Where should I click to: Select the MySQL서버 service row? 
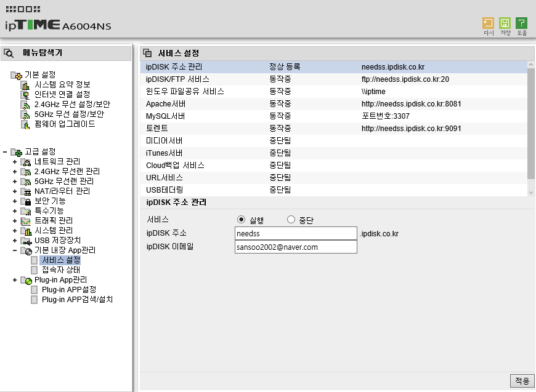click(334, 116)
